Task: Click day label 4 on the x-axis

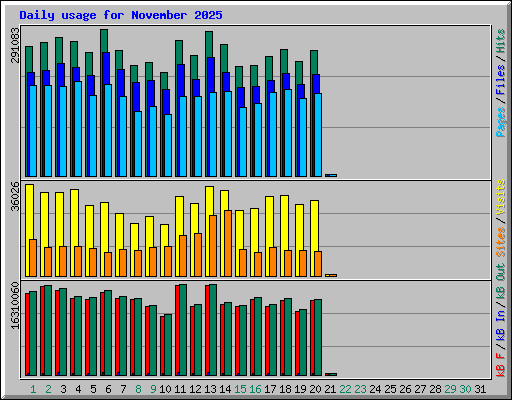Action: click(x=78, y=389)
